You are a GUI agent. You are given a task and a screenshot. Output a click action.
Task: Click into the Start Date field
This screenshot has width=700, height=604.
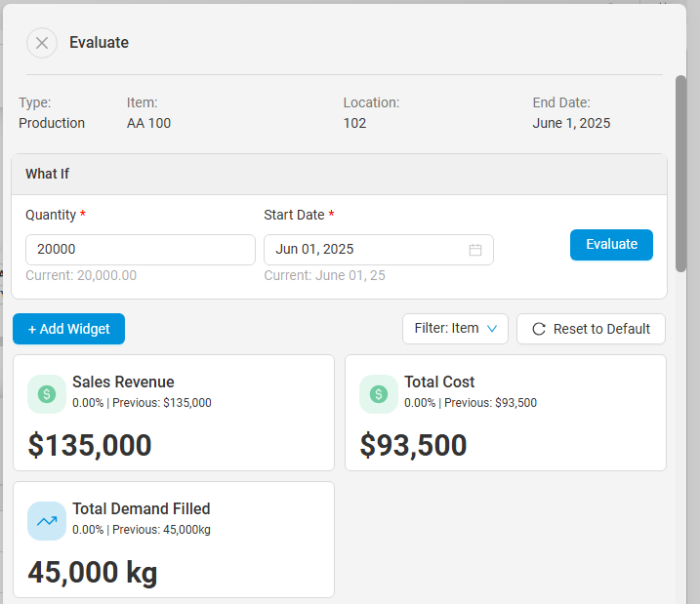coord(361,250)
